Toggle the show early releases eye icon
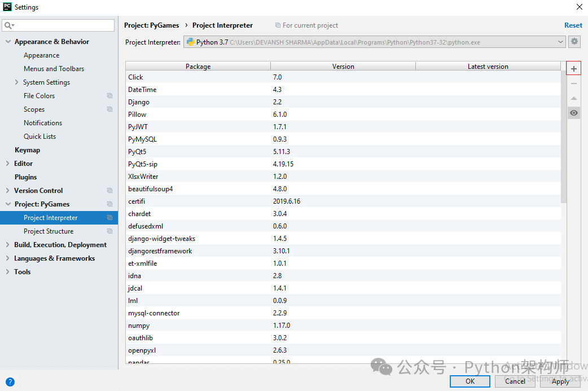This screenshot has height=391, width=588. point(573,113)
